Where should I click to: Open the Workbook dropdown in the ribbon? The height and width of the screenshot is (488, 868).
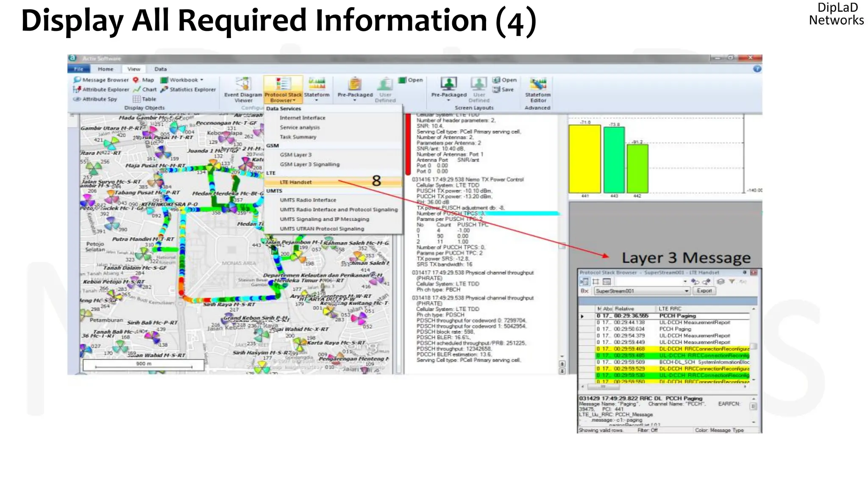coord(182,80)
